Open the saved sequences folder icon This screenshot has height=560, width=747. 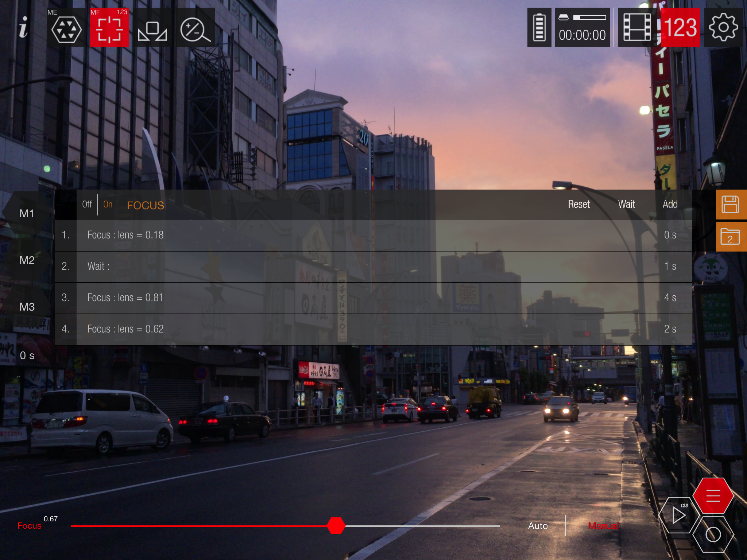(x=730, y=237)
